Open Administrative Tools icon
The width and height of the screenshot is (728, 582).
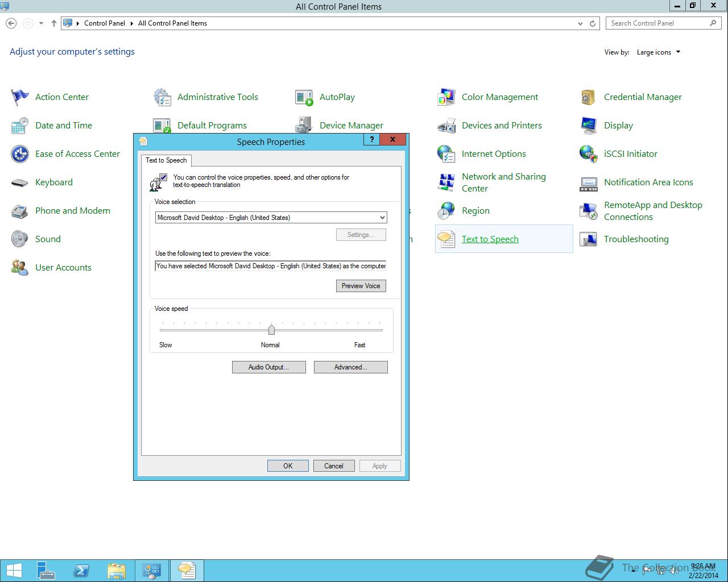162,97
